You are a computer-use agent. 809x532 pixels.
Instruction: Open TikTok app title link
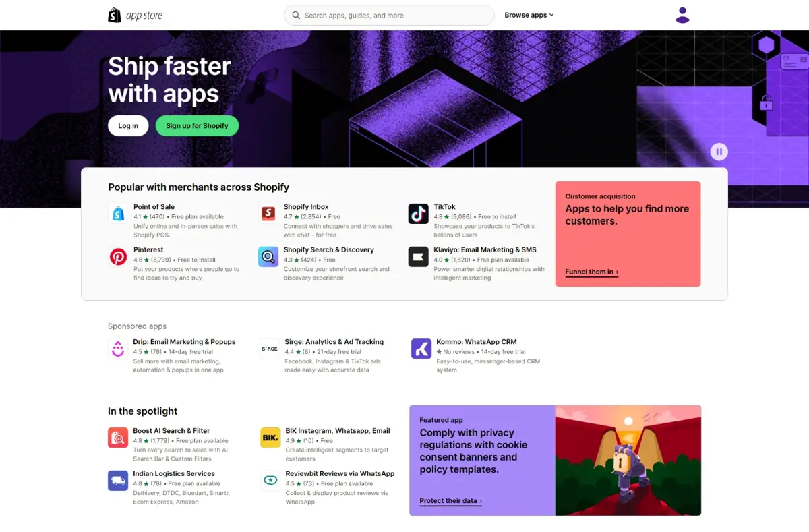coord(444,207)
